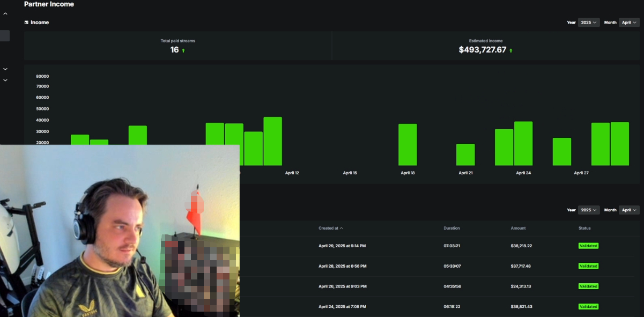Collapse sidebar section with the up chevron
The image size is (644, 317).
click(5, 14)
